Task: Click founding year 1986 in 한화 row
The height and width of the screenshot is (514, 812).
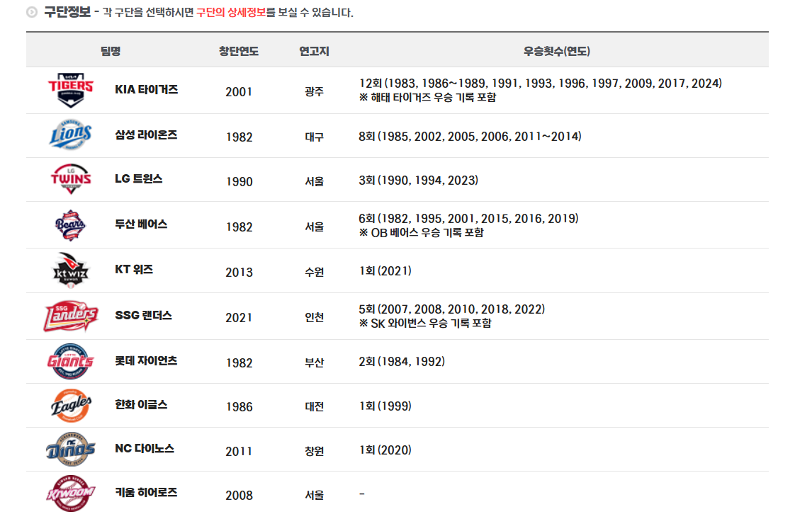Action: click(x=239, y=407)
